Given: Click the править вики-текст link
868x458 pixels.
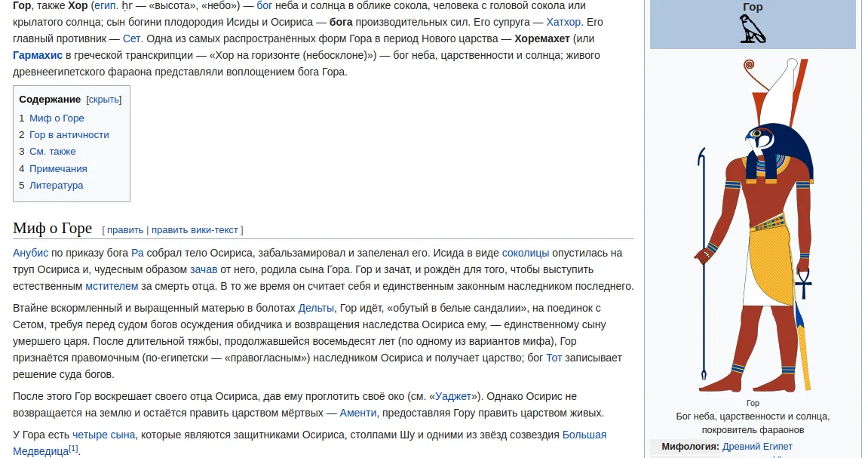Looking at the screenshot, I should 195,230.
